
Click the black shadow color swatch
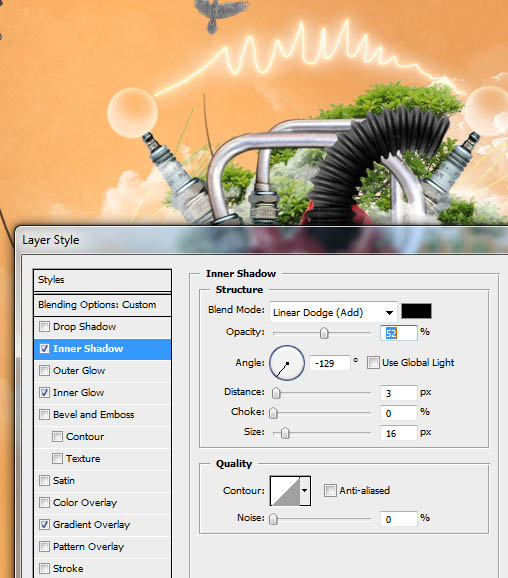(x=416, y=311)
